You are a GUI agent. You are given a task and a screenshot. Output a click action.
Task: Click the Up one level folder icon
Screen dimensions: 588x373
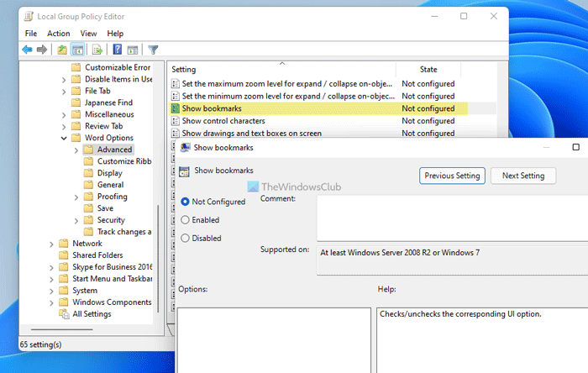[62, 50]
